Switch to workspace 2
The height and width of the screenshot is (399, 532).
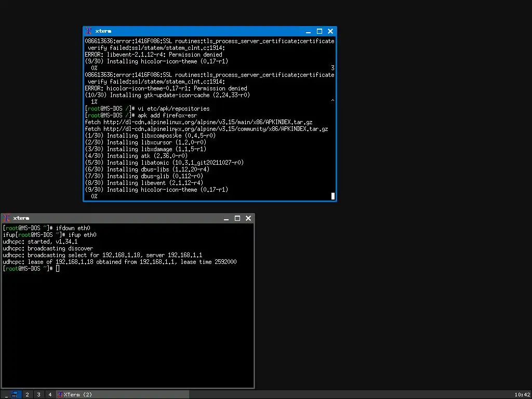tap(27, 395)
